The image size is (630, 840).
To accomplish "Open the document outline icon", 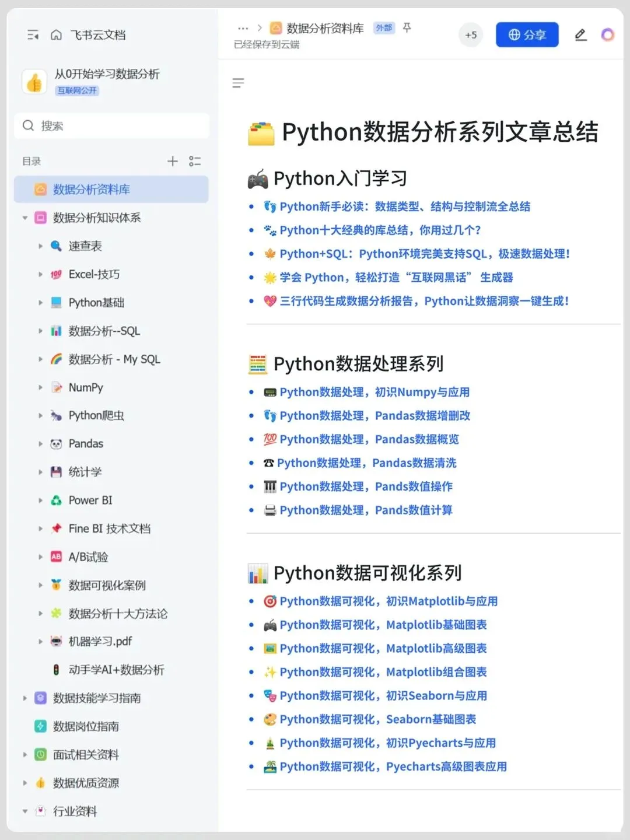I will (x=238, y=83).
